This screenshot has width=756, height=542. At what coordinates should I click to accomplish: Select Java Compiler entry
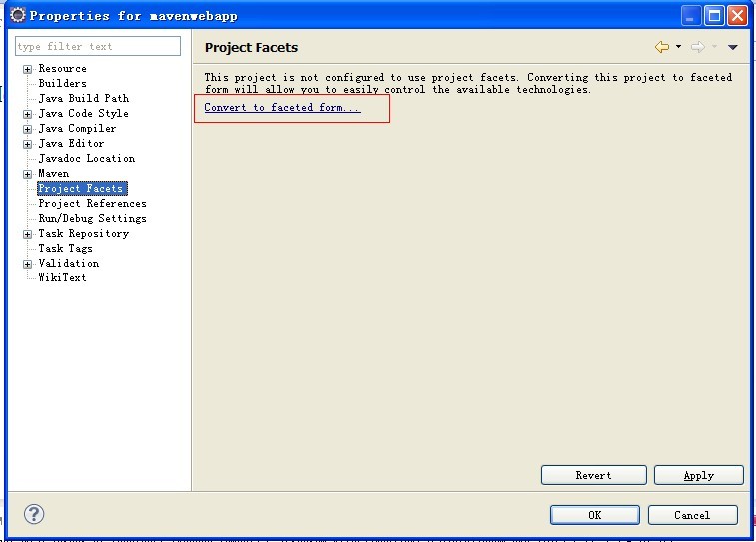[77, 128]
